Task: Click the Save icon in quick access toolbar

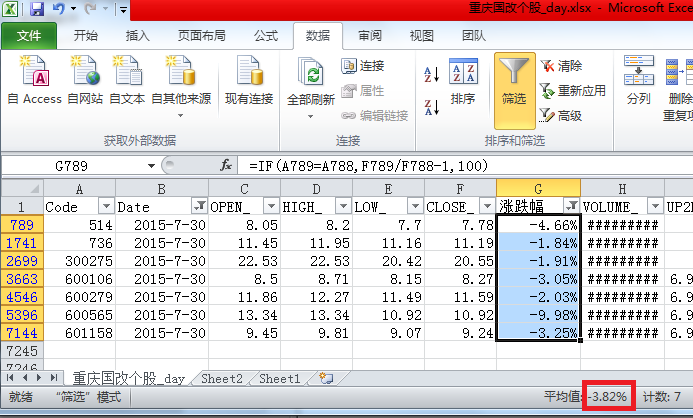Action: click(x=37, y=10)
